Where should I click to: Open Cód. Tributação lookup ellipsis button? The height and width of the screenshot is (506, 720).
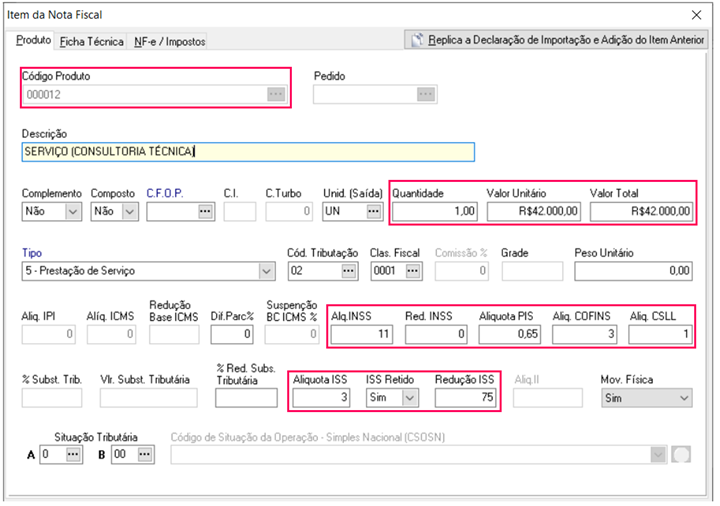click(348, 271)
